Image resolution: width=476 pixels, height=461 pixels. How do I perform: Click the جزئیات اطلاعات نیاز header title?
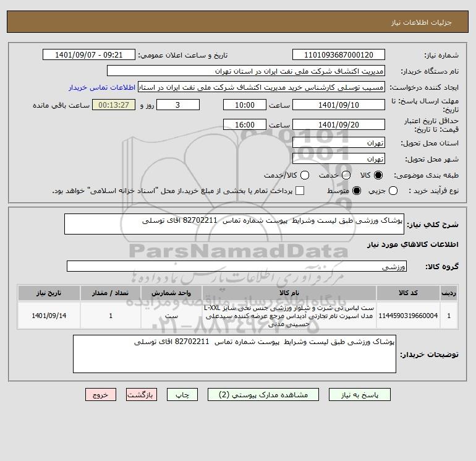pos(422,22)
